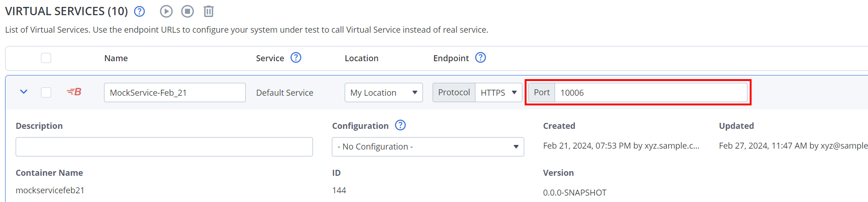Click the Location column header
Screen dimensions: 868x202
click(362, 58)
